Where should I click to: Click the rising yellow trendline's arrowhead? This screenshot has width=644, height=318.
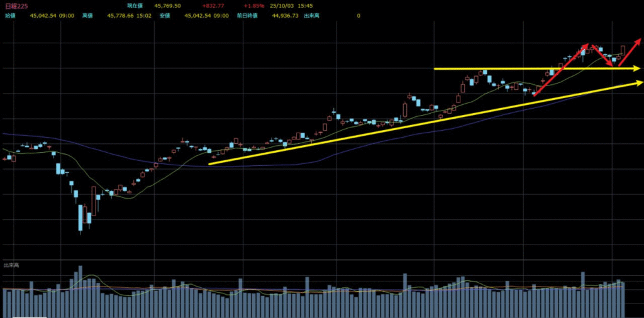(638, 82)
